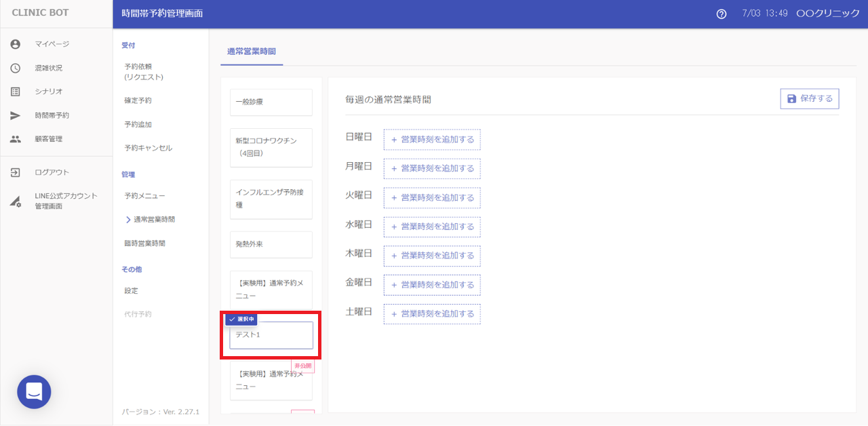The height and width of the screenshot is (426, 868).
Task: Open 臨時営業時間 in the sidebar
Action: pos(144,243)
